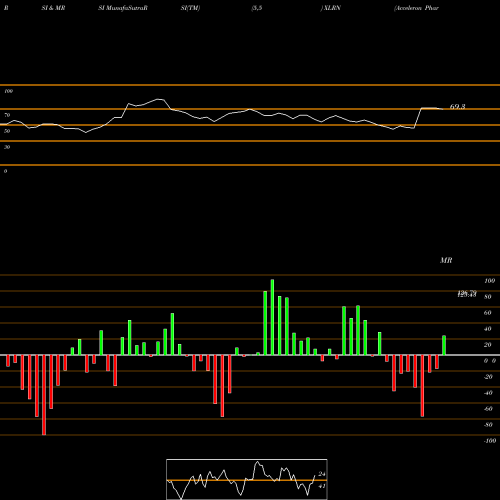500x500 pixels.
Task: Click the last green bar at chart end
Action: click(x=444, y=345)
